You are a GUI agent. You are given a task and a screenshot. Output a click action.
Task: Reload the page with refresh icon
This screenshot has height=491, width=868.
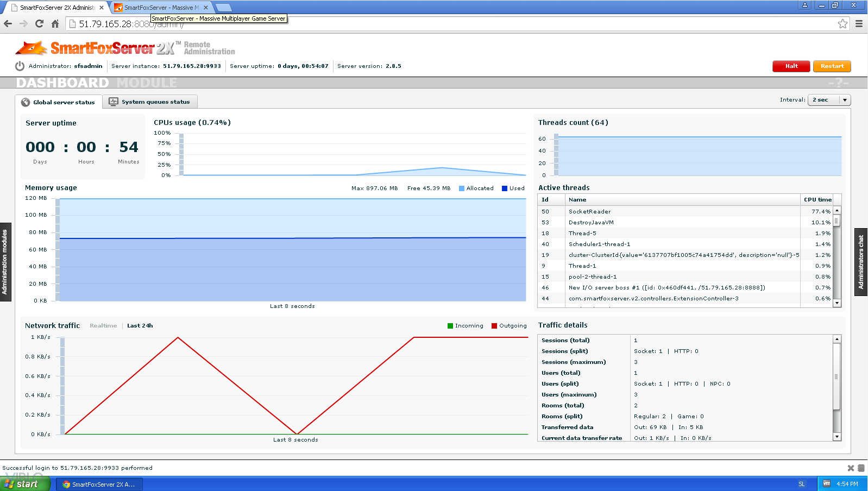[39, 23]
